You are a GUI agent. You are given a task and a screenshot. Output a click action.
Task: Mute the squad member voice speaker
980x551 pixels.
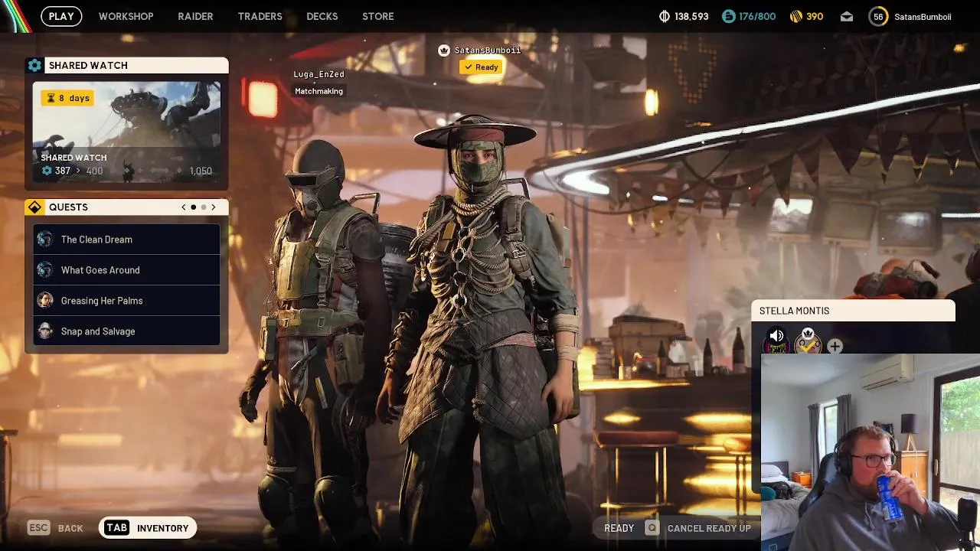[776, 337]
